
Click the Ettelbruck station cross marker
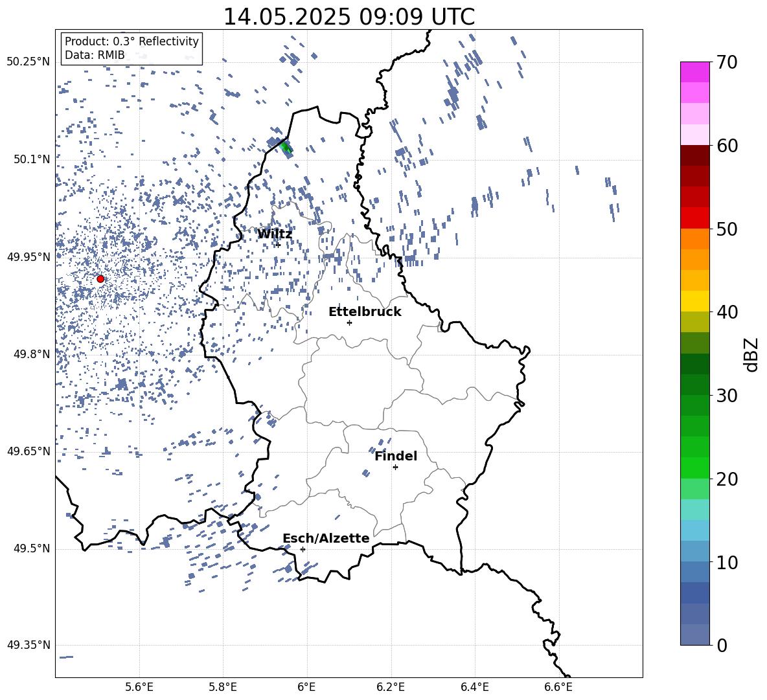pos(349,322)
